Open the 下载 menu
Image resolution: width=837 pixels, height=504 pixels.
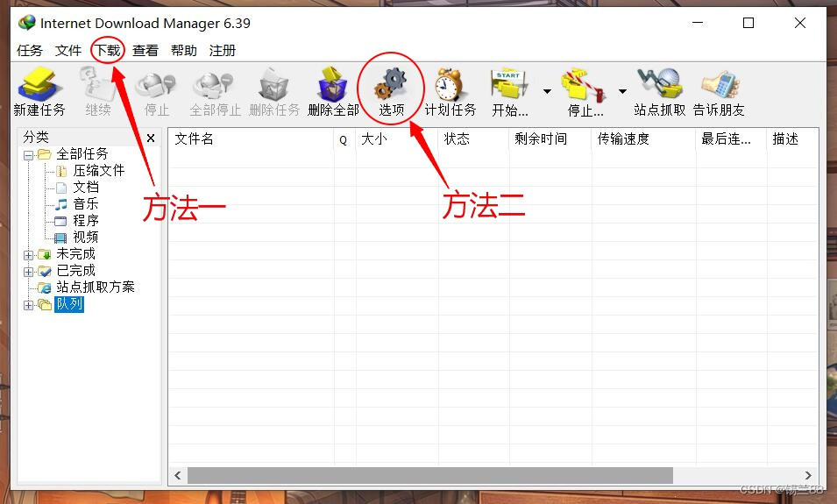pos(107,51)
